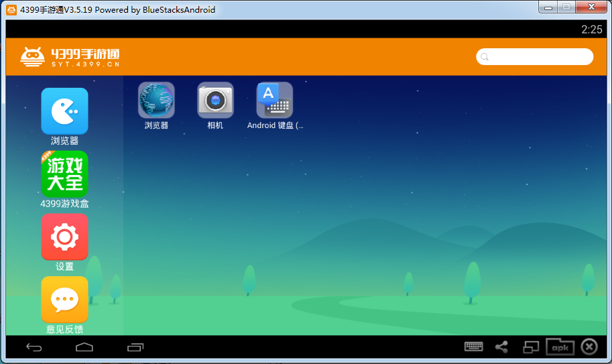Open the red 设置 settings icon

pos(64,237)
